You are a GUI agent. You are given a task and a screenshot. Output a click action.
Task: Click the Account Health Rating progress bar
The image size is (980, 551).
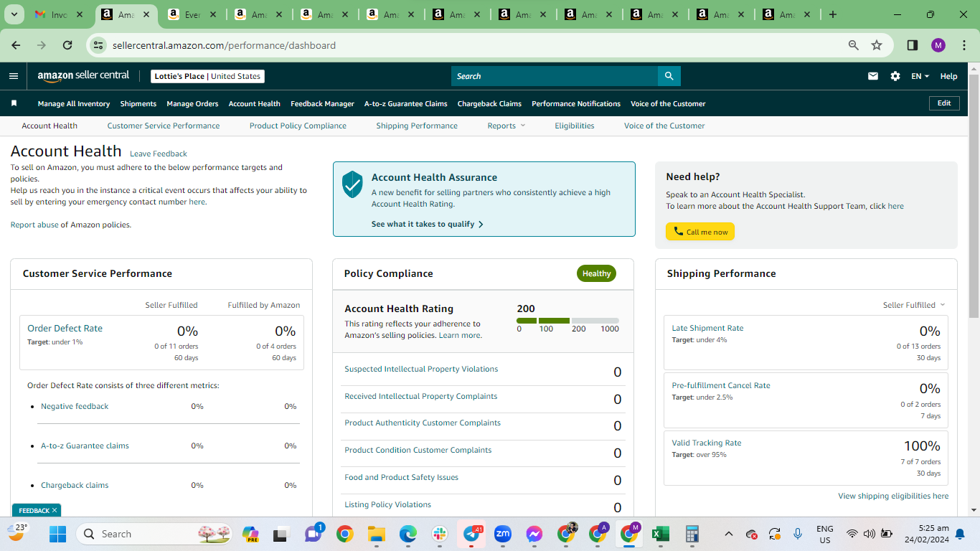(x=567, y=321)
